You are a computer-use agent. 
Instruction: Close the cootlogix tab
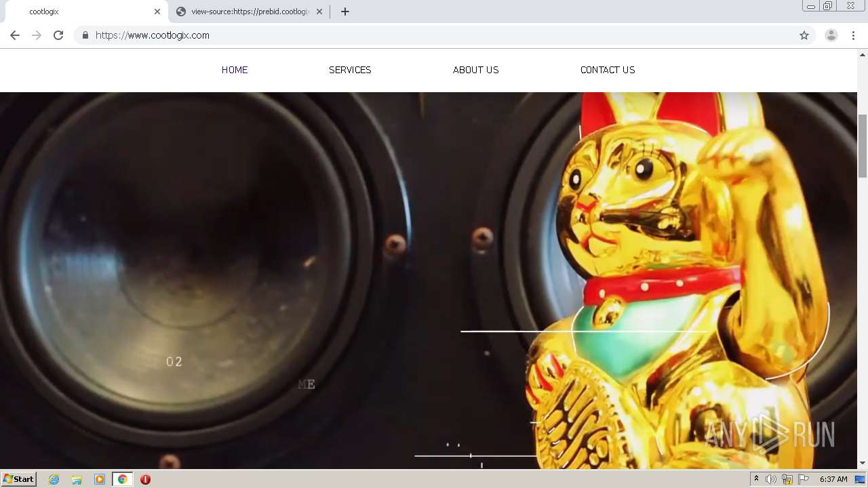[x=157, y=12]
